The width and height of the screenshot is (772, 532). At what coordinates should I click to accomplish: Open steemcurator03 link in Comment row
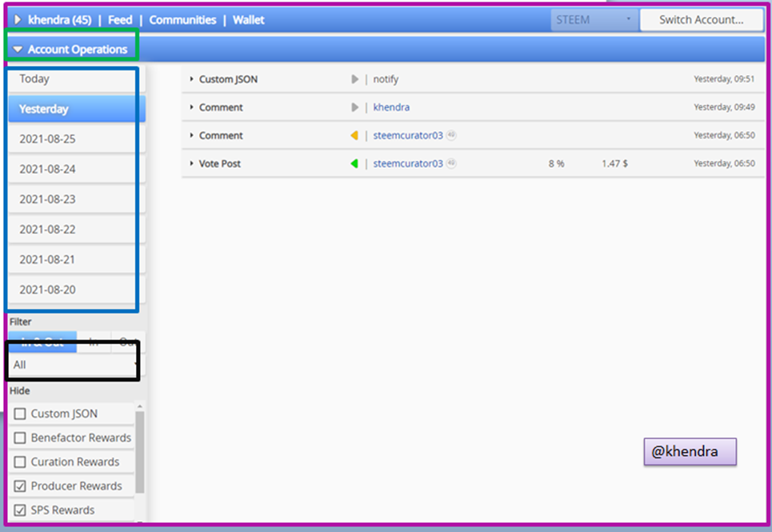coord(408,135)
